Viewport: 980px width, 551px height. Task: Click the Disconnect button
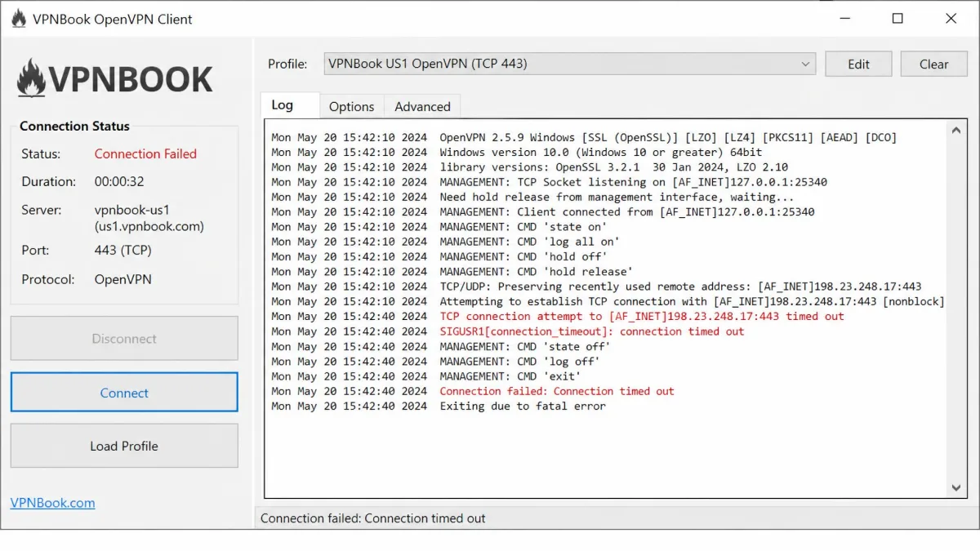point(124,339)
